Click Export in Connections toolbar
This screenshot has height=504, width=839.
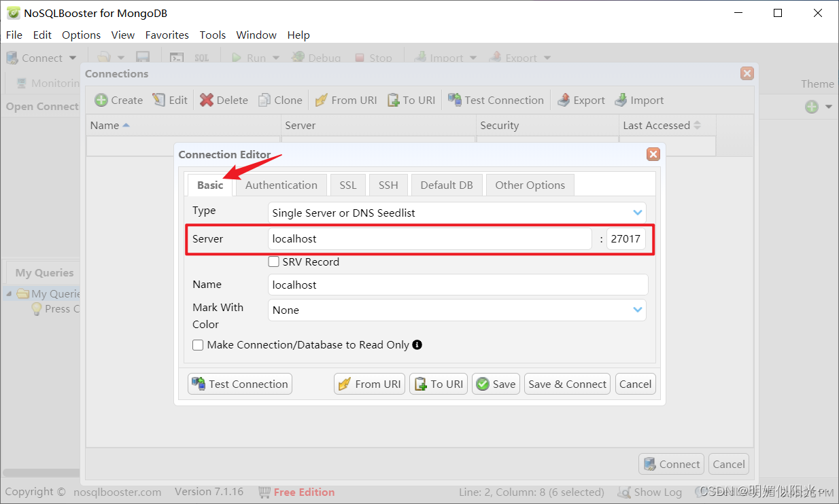pyautogui.click(x=581, y=100)
